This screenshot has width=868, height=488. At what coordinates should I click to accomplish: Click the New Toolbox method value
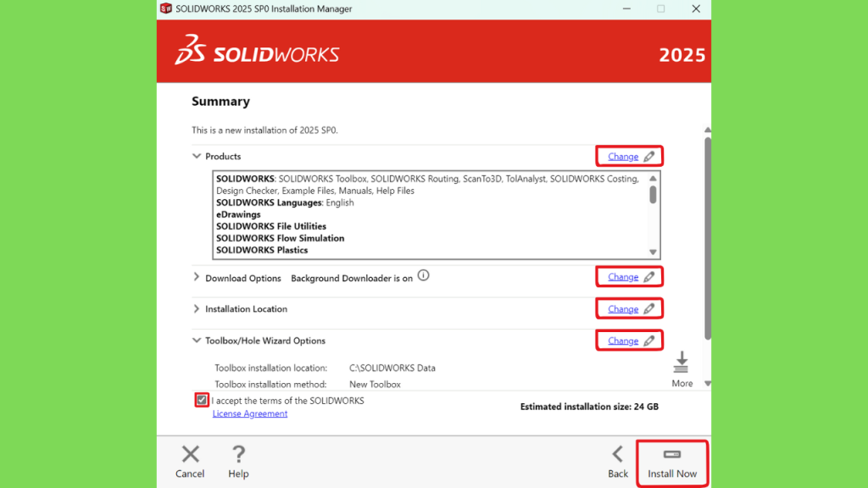click(x=375, y=384)
